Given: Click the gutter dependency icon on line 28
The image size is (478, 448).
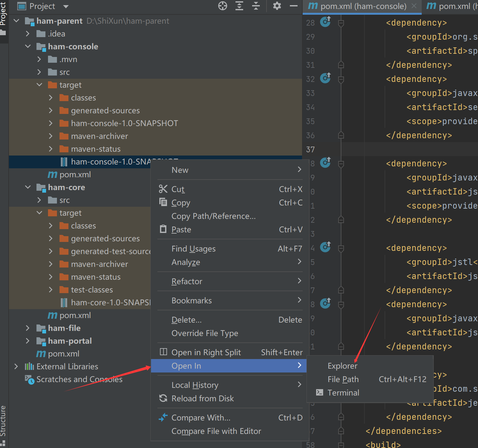Looking at the screenshot, I should coord(325,22).
